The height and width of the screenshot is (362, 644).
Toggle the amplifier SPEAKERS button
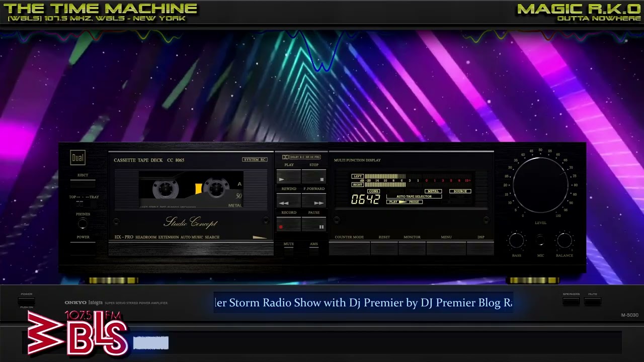click(571, 301)
